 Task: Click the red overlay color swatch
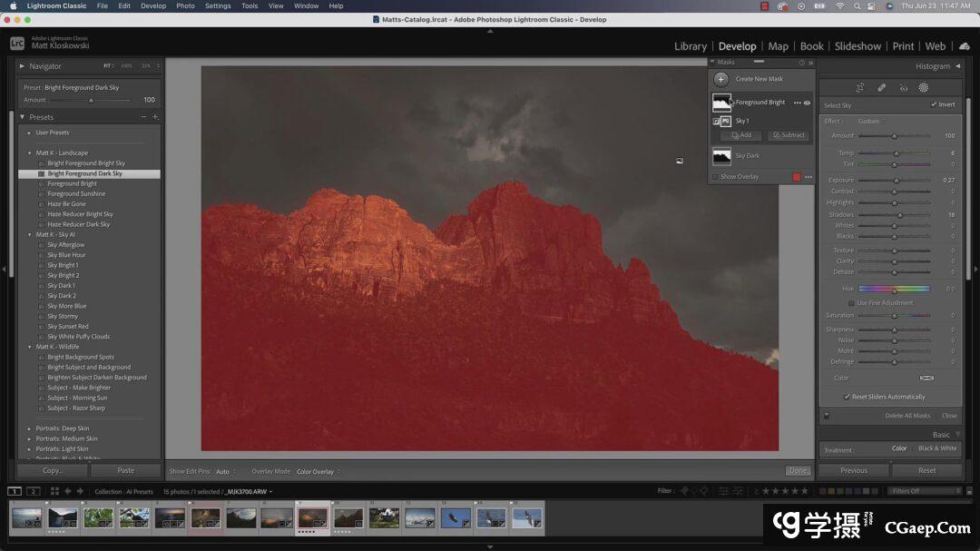pyautogui.click(x=797, y=177)
